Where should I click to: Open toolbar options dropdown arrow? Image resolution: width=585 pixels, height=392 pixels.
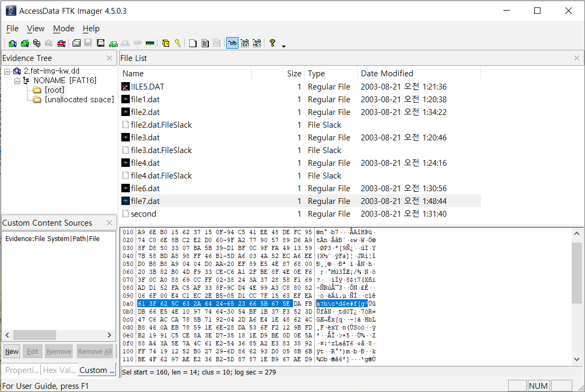[283, 46]
